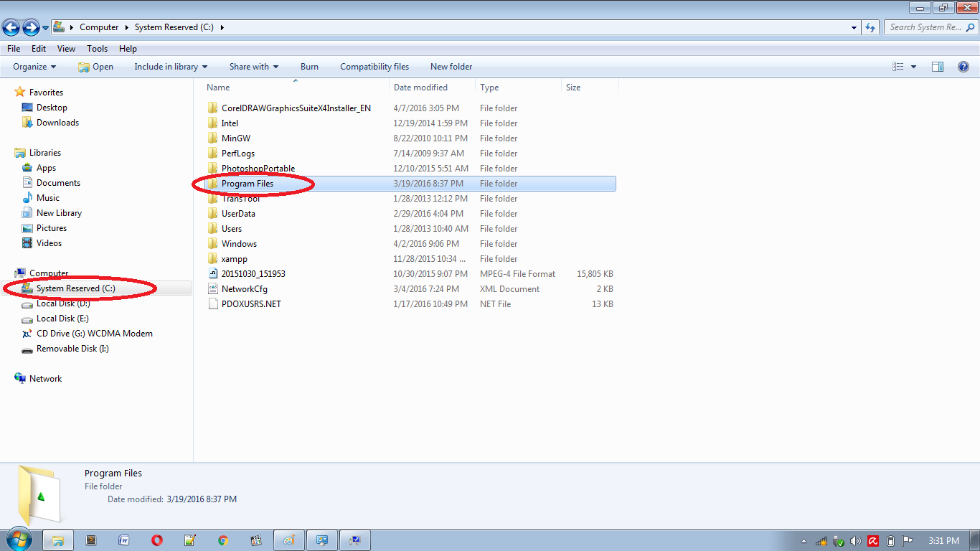Select the NetworkCfg XML document
980x551 pixels.
245,289
